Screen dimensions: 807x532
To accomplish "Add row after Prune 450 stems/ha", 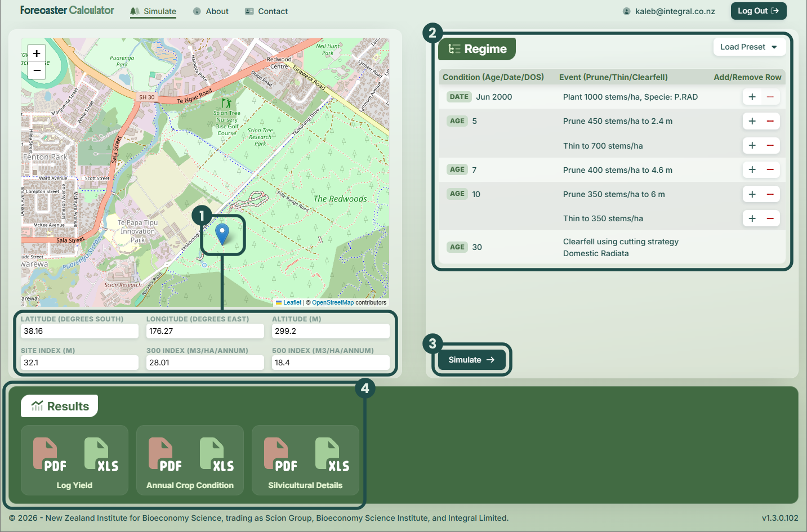I will [752, 121].
